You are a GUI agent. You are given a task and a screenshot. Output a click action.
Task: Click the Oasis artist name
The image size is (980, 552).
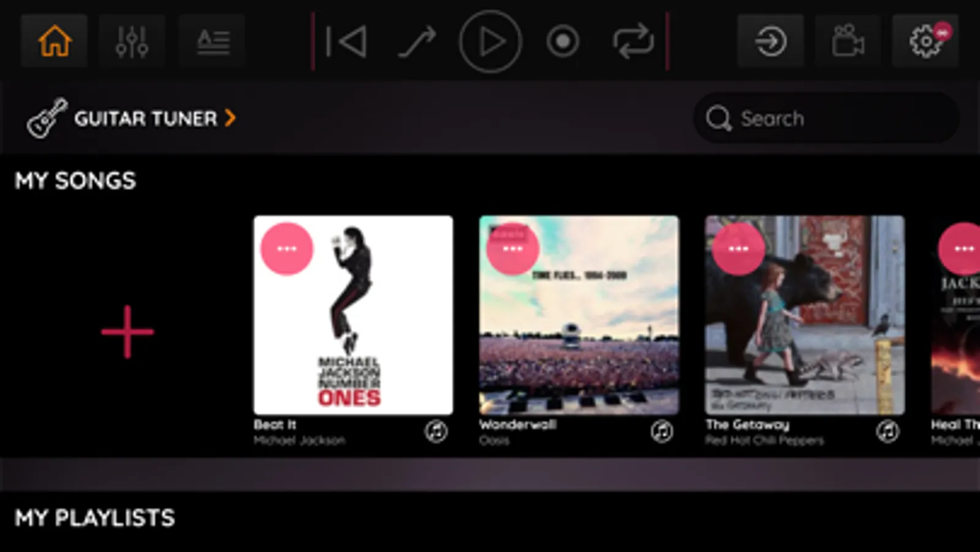point(494,440)
